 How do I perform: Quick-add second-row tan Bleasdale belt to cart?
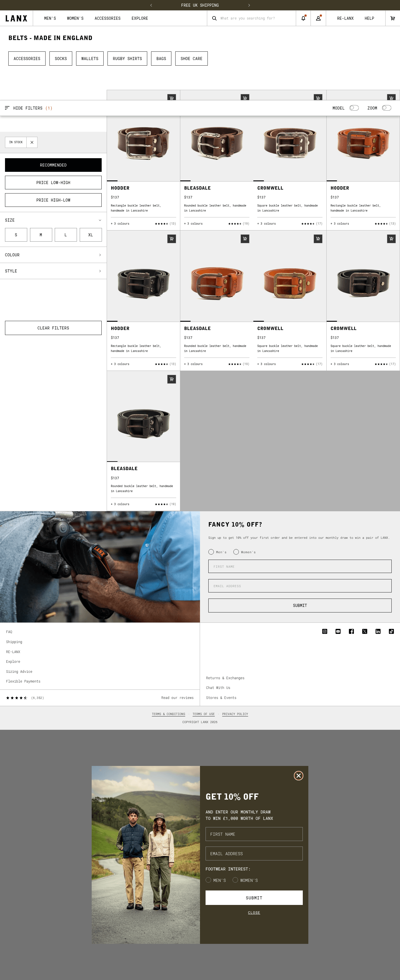[x=245, y=239]
